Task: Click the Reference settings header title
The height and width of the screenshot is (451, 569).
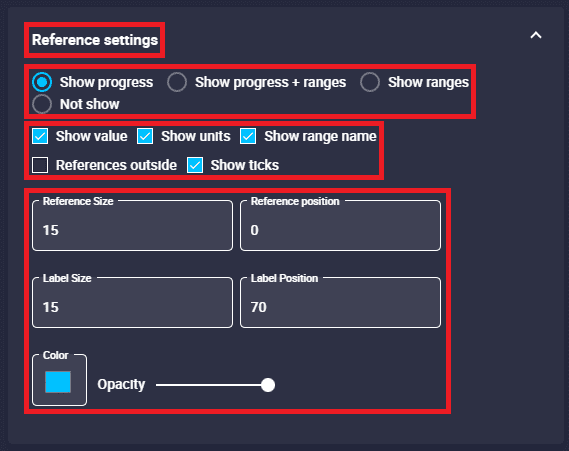Action: point(95,40)
